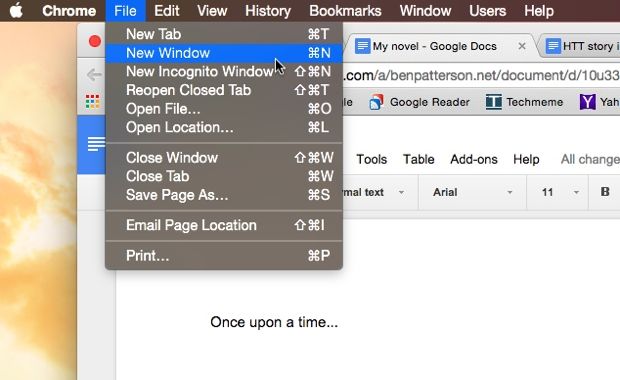
Task: Open the Bookmarks menu
Action: [345, 11]
